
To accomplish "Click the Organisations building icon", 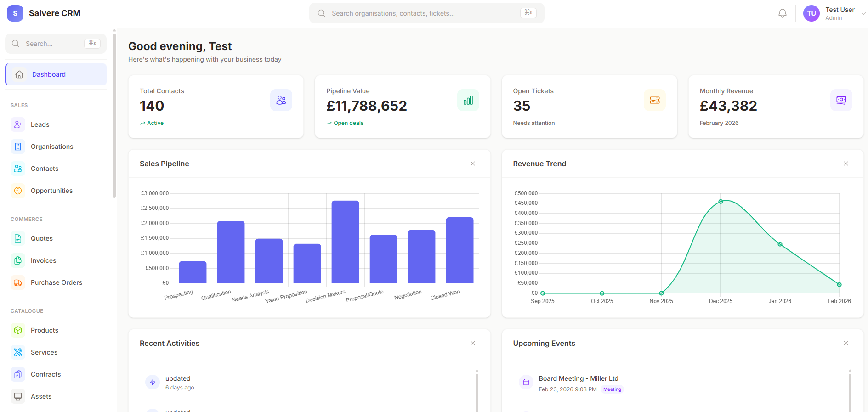I will coord(18,147).
